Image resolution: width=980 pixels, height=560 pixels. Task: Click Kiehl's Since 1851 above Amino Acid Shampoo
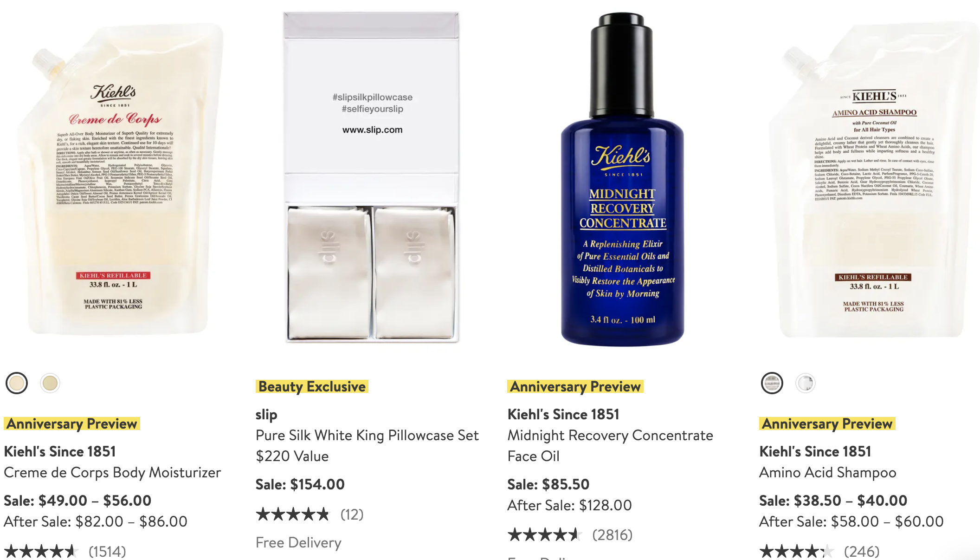pos(815,451)
